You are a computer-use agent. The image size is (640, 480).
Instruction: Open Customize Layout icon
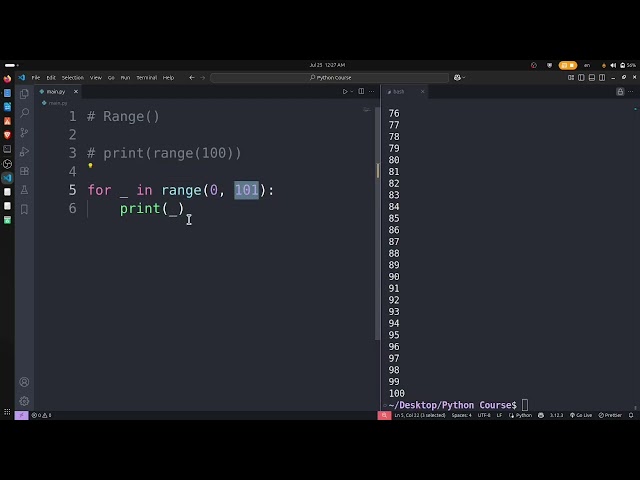click(571, 78)
